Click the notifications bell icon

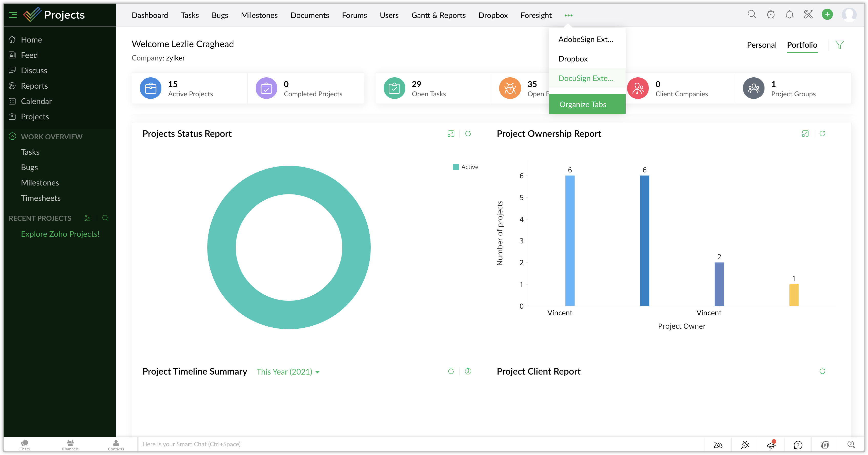point(790,15)
